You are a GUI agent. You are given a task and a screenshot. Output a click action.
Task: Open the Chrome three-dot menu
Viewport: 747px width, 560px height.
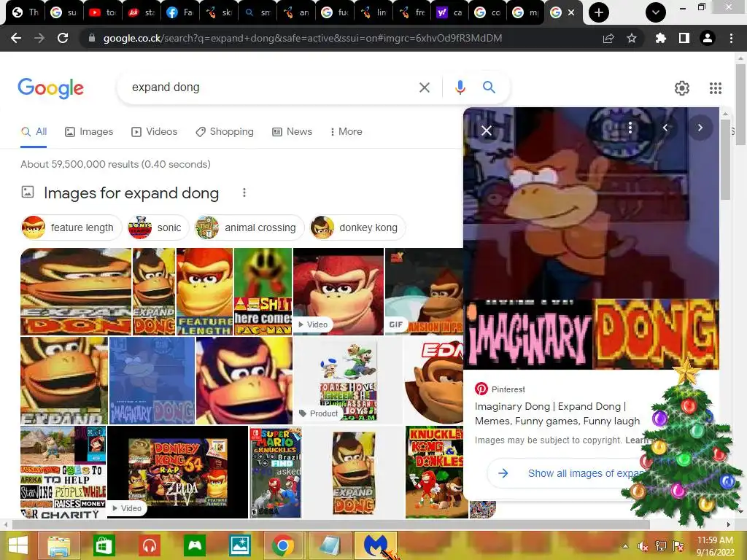tap(731, 38)
